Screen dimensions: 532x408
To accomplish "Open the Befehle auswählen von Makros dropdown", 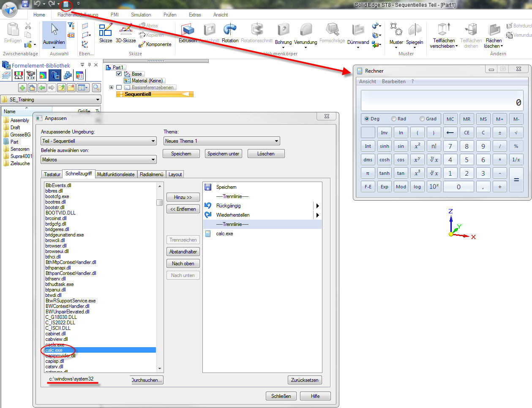I will [98, 160].
